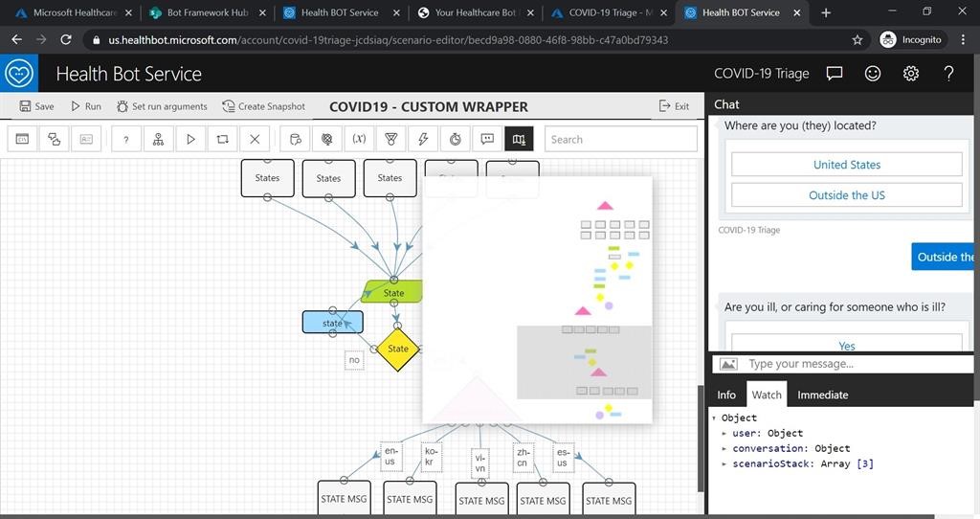The height and width of the screenshot is (519, 980).
Task: Choose United States in chat
Action: tap(847, 165)
